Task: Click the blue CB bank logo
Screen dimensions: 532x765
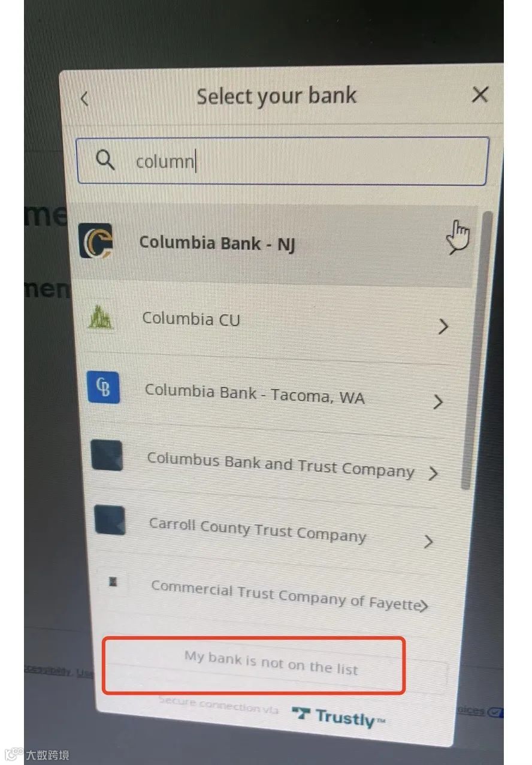Action: (103, 387)
